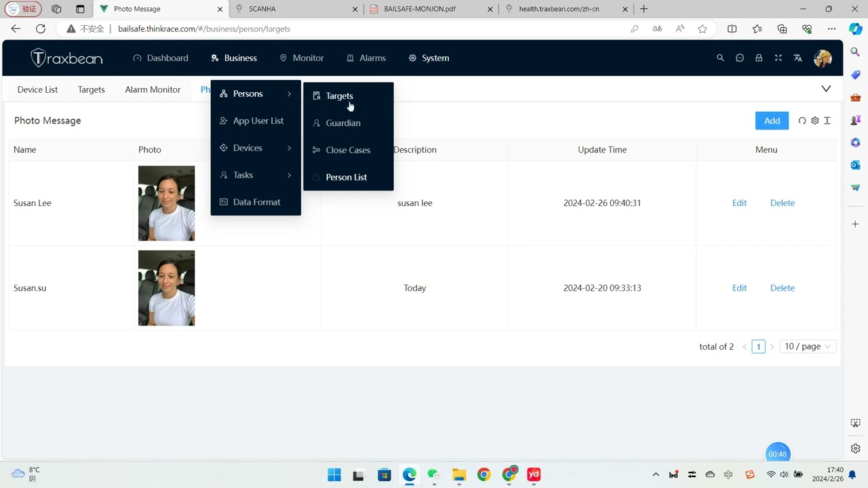The width and height of the screenshot is (868, 488).
Task: Bookmark this page with the star
Action: coord(703,28)
